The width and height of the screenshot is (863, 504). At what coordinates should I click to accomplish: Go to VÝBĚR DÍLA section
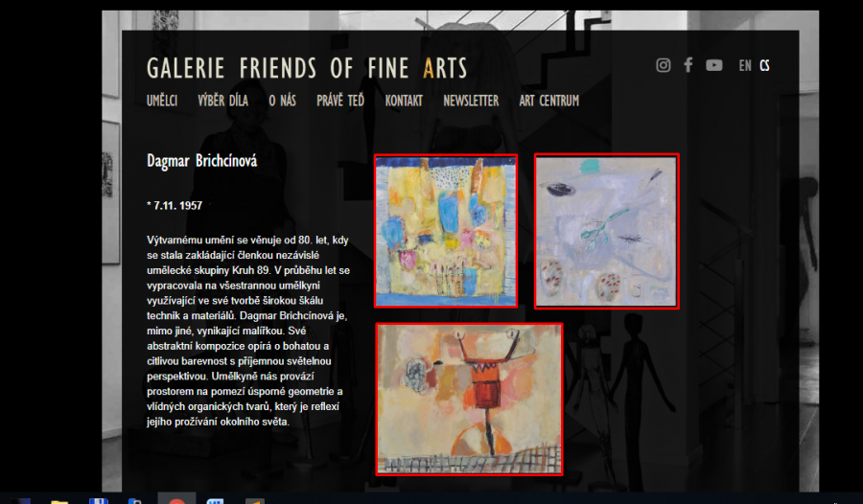pyautogui.click(x=222, y=101)
